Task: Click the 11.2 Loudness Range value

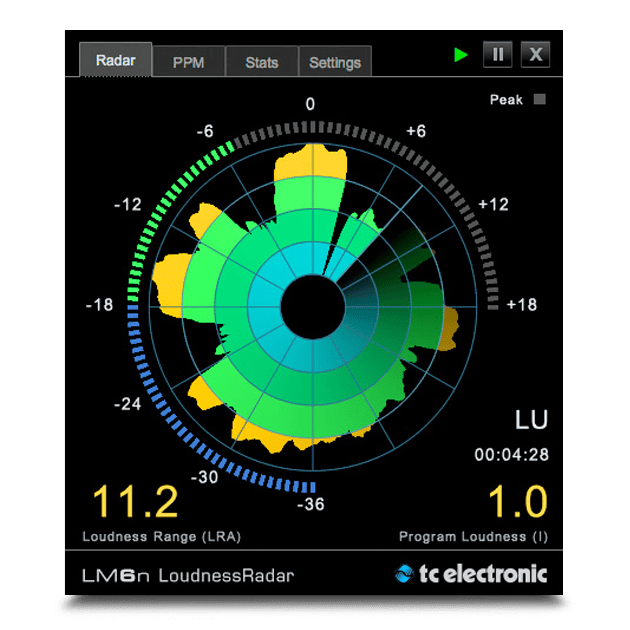Action: tap(135, 501)
